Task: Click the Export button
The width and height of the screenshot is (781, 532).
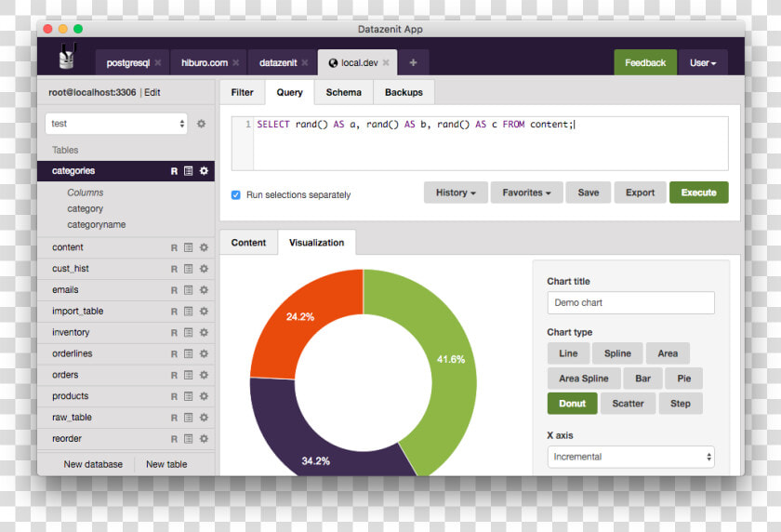Action: pyautogui.click(x=640, y=193)
